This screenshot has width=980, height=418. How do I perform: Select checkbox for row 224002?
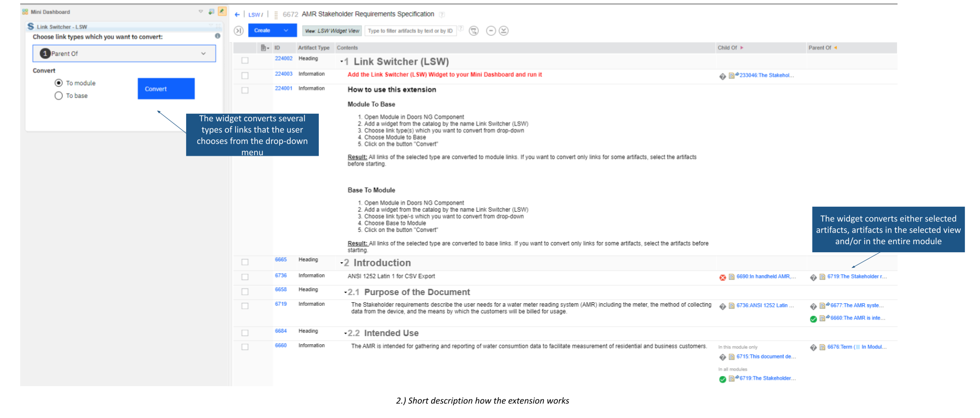coord(245,61)
